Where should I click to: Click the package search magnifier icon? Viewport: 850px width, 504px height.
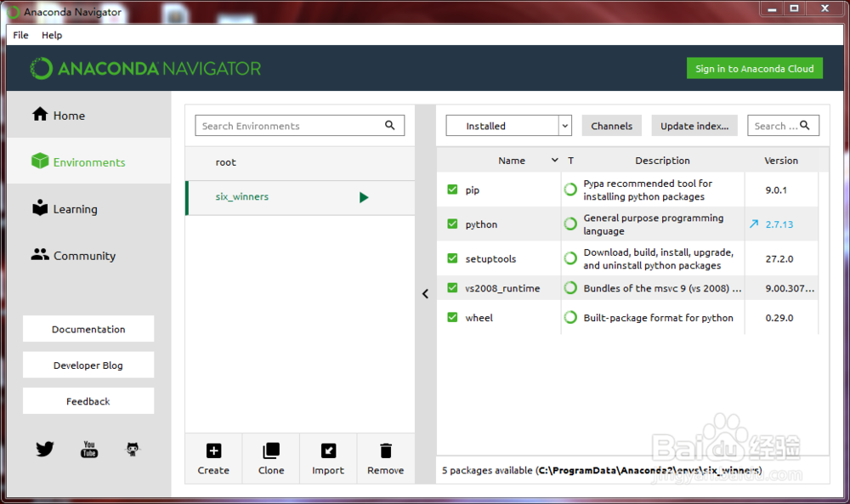(804, 125)
